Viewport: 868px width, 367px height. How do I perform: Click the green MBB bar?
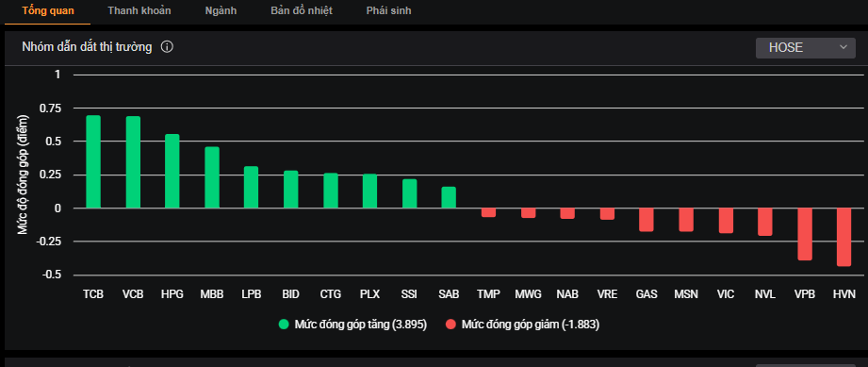tap(212, 177)
